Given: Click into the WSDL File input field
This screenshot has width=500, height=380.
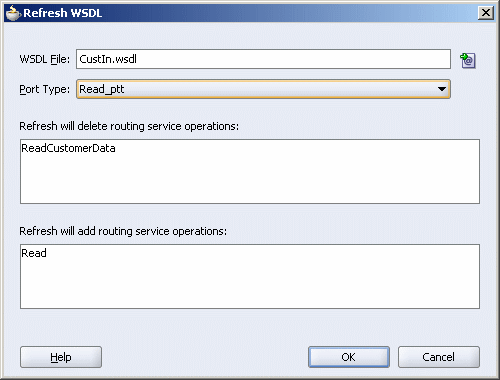Looking at the screenshot, I should (x=263, y=59).
